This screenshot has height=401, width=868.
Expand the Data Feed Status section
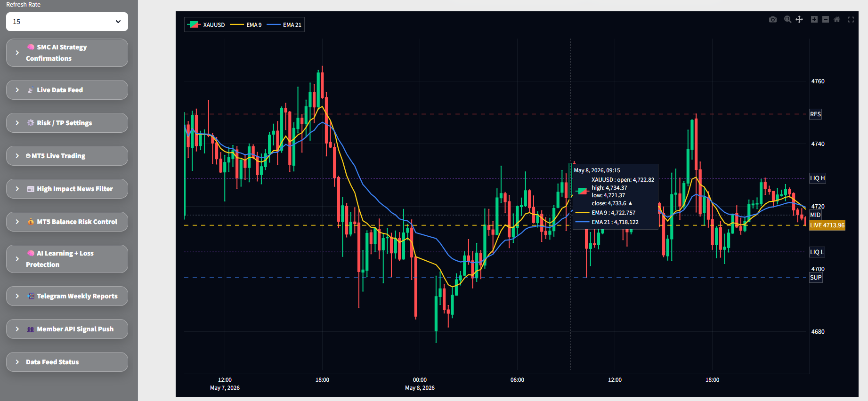point(67,362)
